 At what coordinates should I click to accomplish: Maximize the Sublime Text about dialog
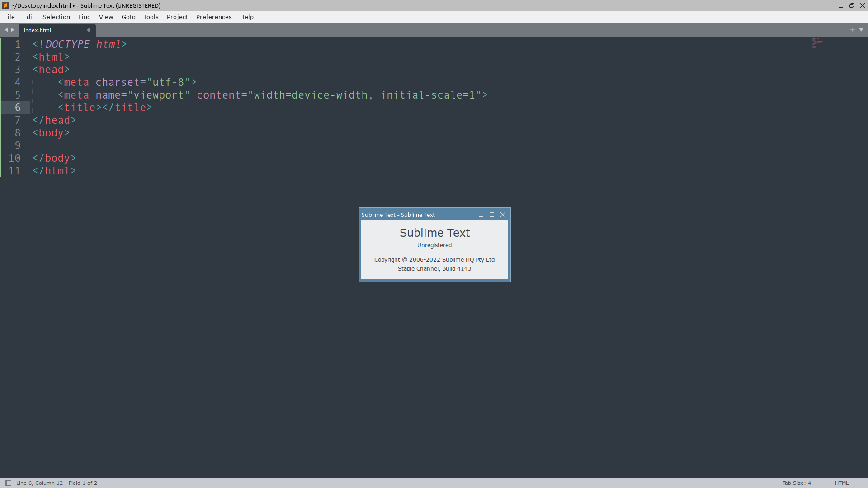pos(492,215)
